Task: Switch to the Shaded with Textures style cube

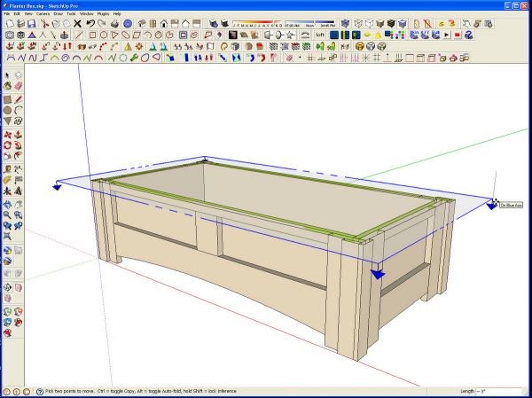Action: [391, 23]
